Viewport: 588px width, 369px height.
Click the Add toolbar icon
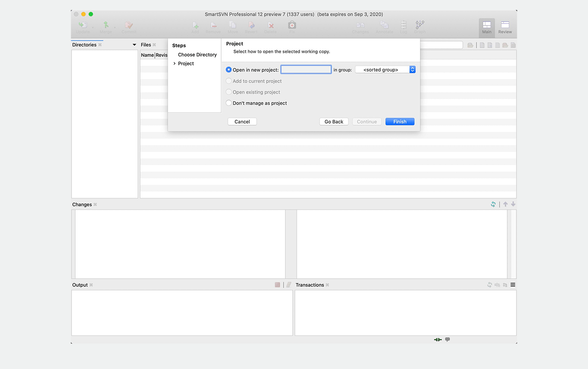coord(195,25)
